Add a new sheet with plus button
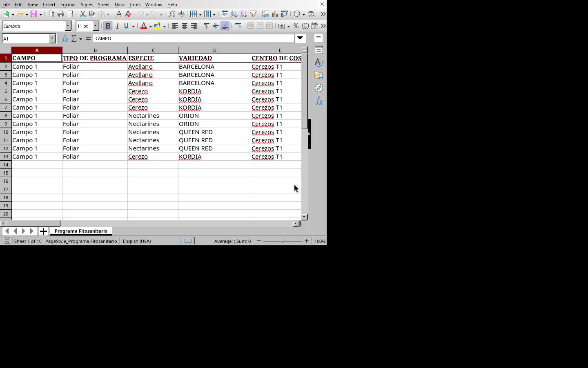Image resolution: width=588 pixels, height=368 pixels. (43, 231)
